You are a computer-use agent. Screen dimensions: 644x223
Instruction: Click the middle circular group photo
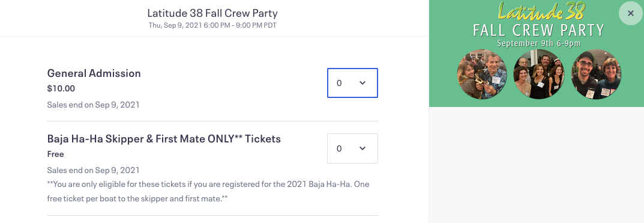click(539, 75)
